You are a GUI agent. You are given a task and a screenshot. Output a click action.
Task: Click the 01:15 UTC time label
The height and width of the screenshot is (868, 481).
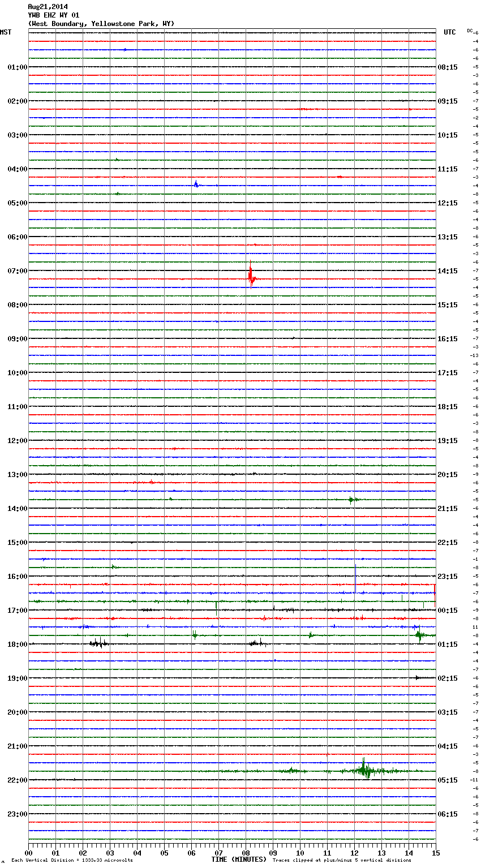(448, 644)
